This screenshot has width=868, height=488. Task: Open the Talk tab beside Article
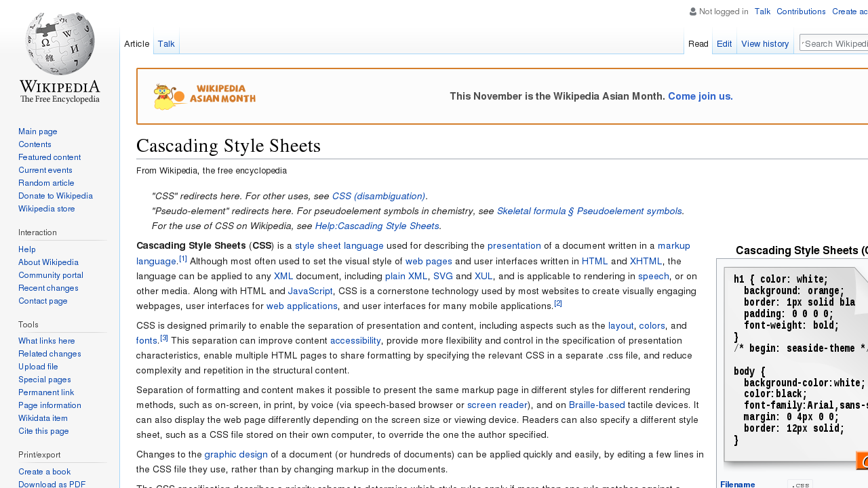coord(166,43)
